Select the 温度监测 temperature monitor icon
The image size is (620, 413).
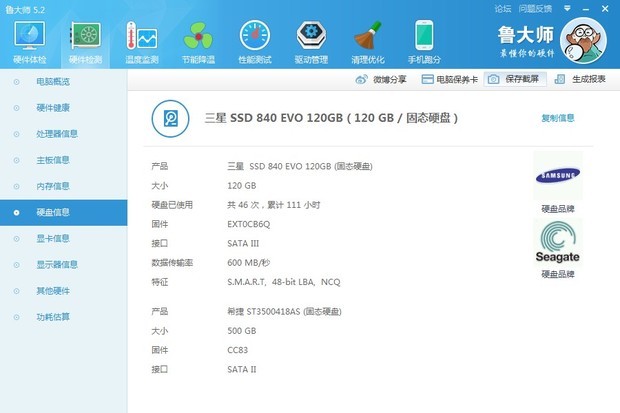(141, 39)
